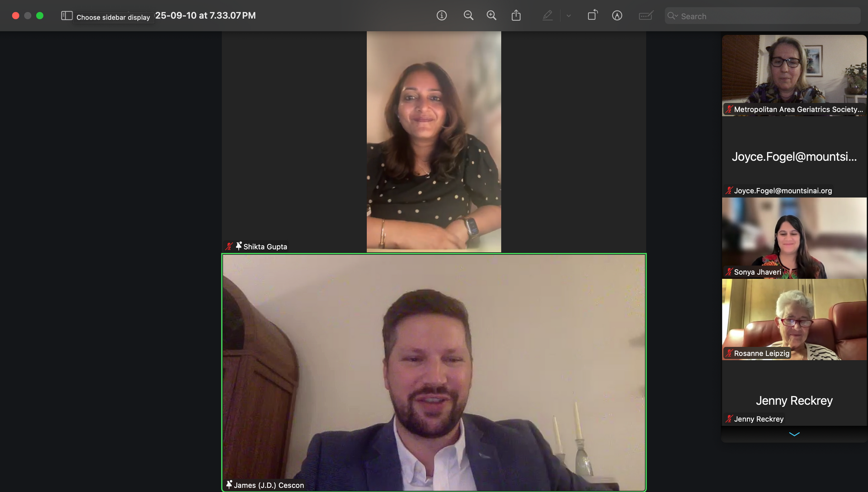Click in the Search field

(x=769, y=16)
